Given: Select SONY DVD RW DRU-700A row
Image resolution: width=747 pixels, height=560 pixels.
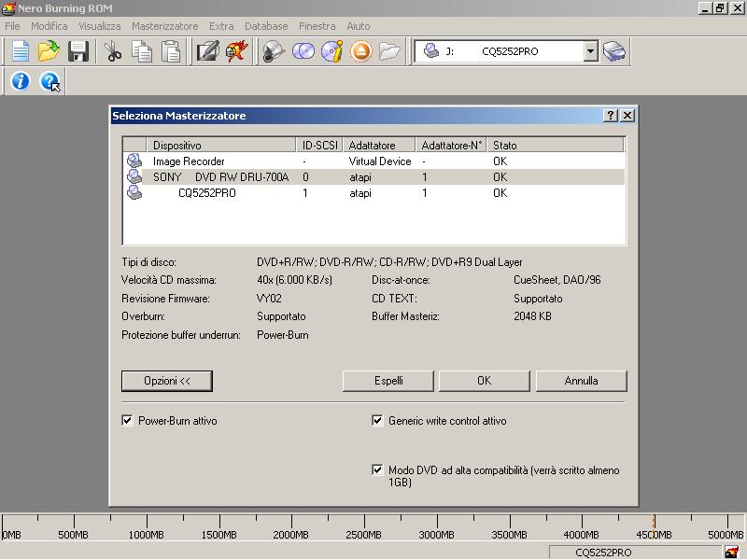Looking at the screenshot, I should (x=374, y=176).
